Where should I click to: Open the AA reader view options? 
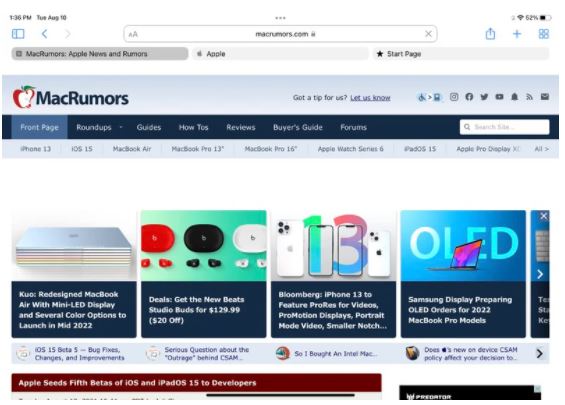[x=133, y=34]
